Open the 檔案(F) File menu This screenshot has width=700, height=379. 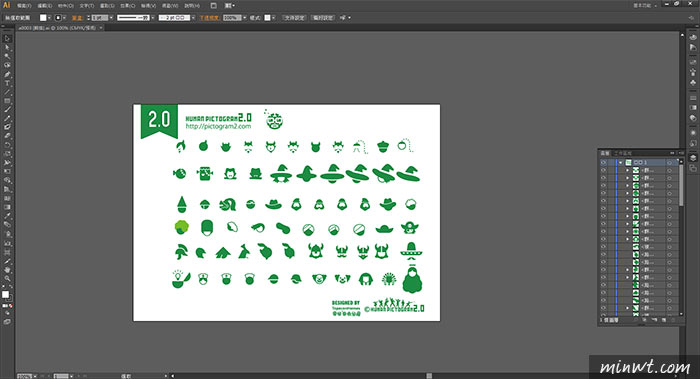tap(24, 6)
